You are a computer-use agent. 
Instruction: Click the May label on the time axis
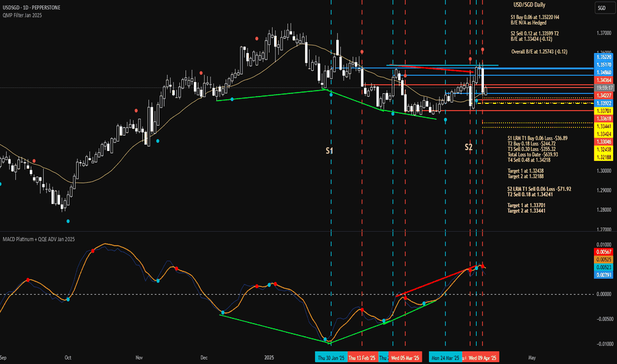point(532,357)
